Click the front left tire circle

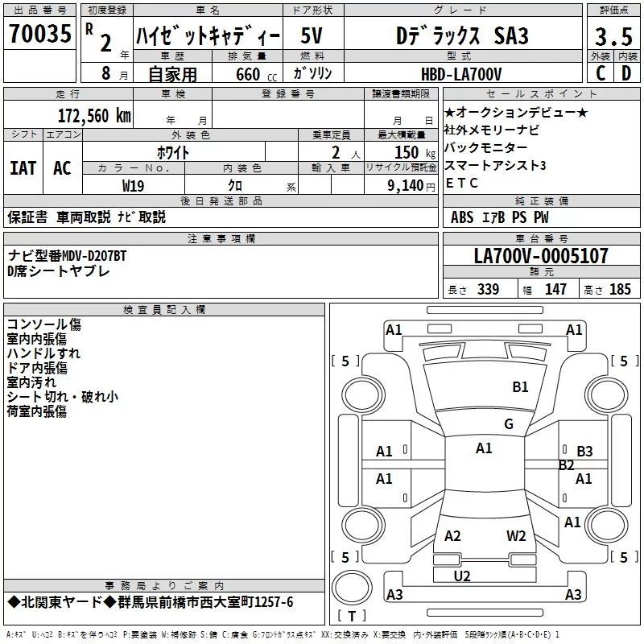(363, 396)
